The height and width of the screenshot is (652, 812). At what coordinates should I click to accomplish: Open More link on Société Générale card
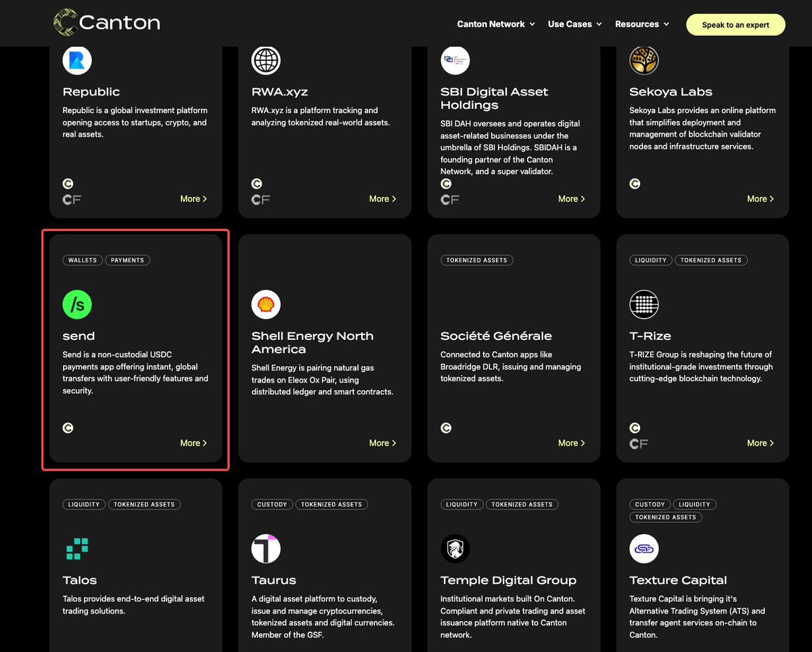pyautogui.click(x=572, y=443)
